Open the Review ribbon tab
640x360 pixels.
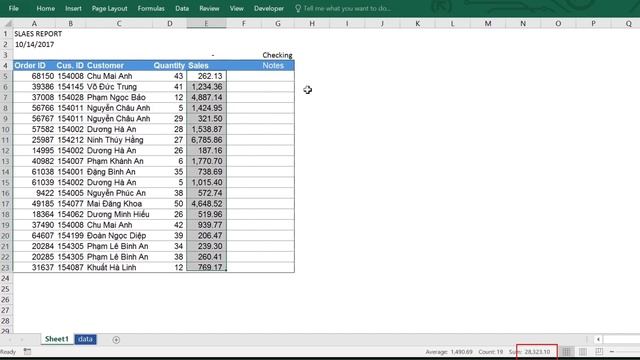(209, 8)
